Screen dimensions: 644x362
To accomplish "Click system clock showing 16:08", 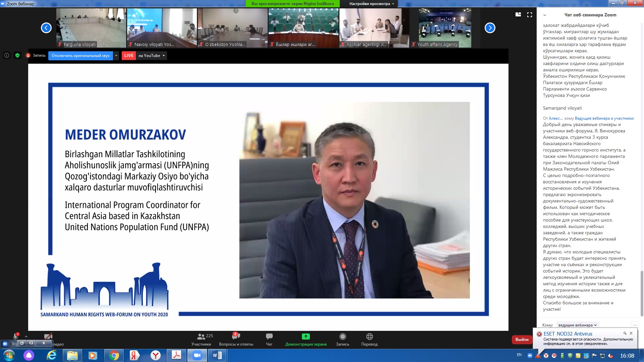I will click(x=627, y=356).
